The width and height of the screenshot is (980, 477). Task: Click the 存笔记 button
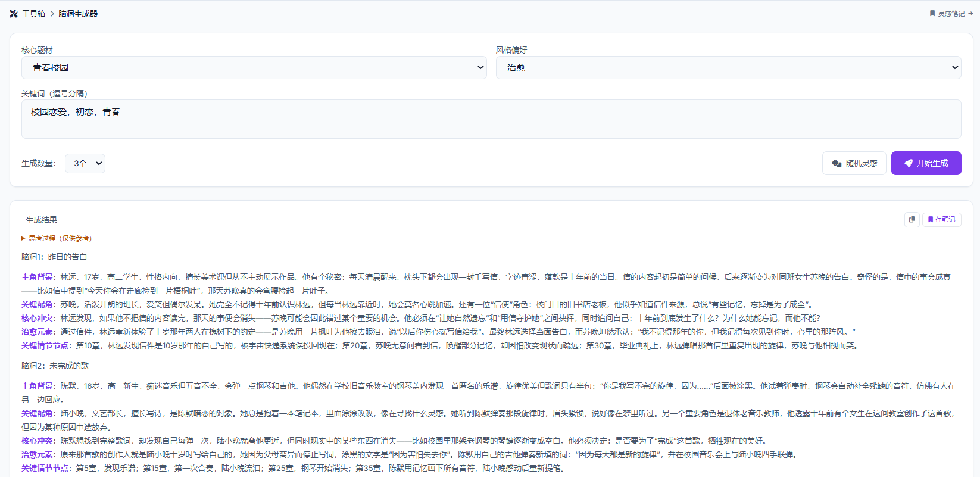pos(942,219)
